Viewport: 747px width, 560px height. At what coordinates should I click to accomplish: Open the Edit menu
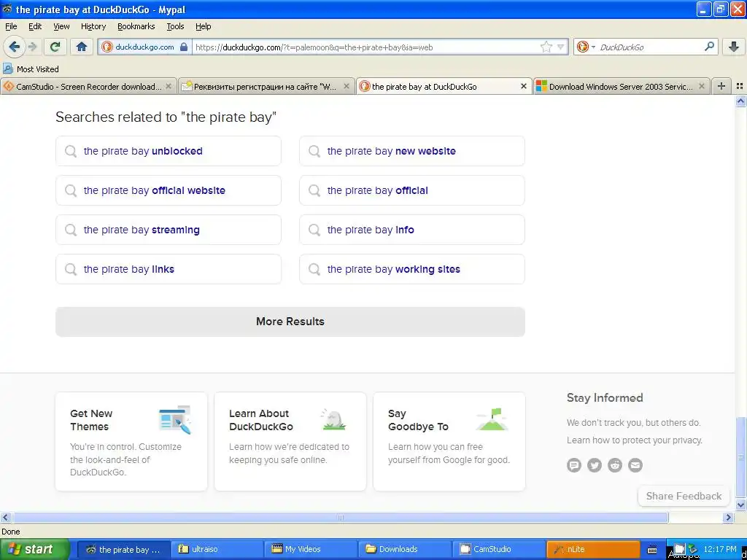coord(35,26)
